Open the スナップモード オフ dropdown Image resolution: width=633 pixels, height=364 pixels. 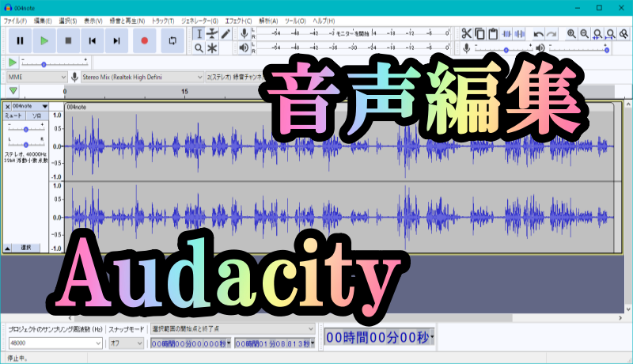tap(127, 343)
